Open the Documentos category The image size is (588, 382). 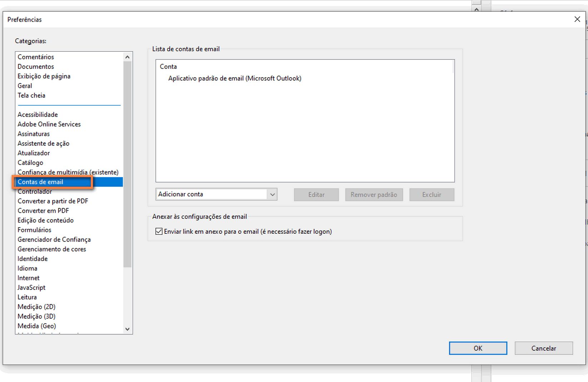[36, 66]
